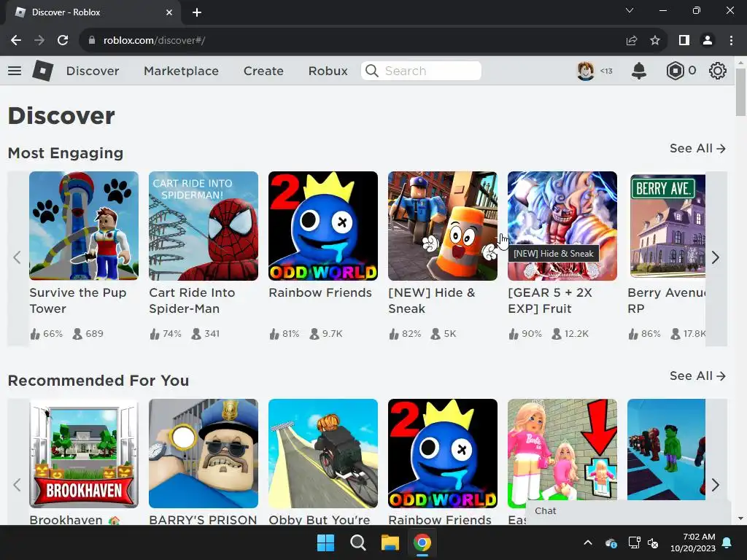The image size is (747, 560).
Task: Open the tab search dropdown
Action: pyautogui.click(x=630, y=10)
